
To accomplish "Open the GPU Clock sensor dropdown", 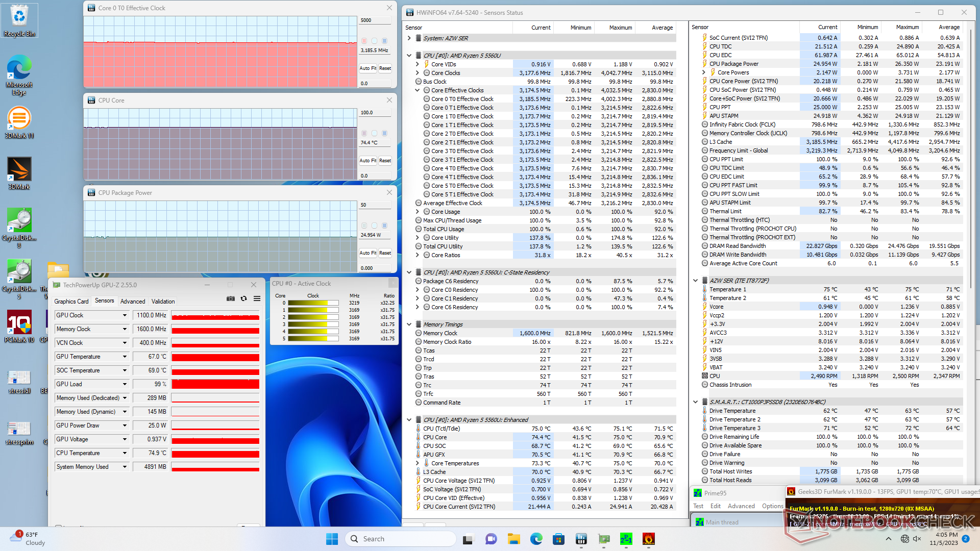I will click(x=125, y=315).
